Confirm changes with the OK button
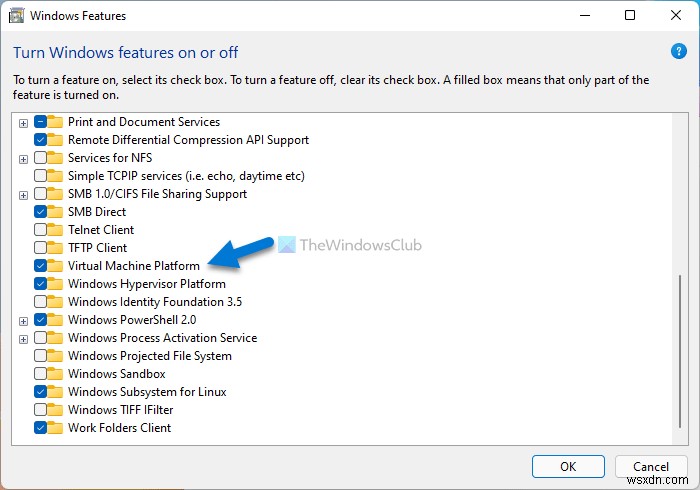This screenshot has width=700, height=490. (x=568, y=466)
